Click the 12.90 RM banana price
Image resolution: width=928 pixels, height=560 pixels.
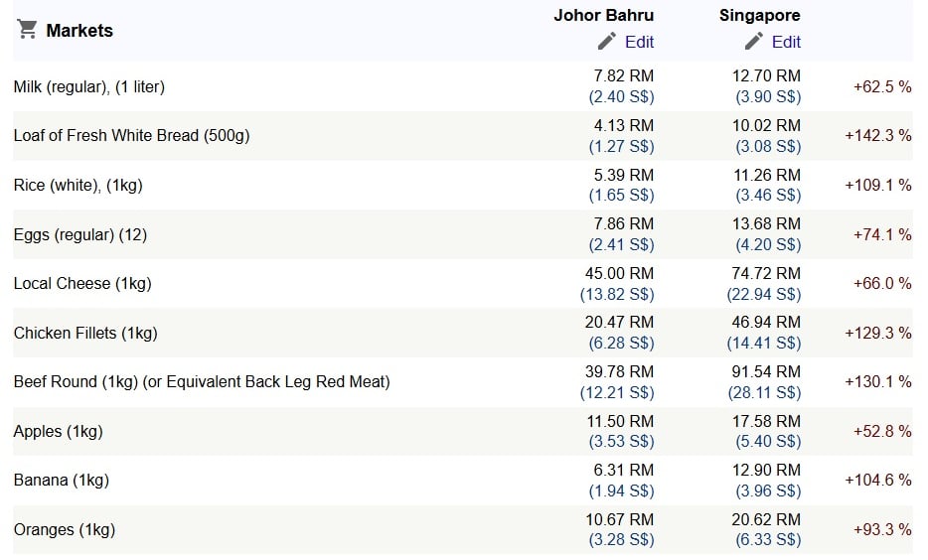tap(766, 470)
